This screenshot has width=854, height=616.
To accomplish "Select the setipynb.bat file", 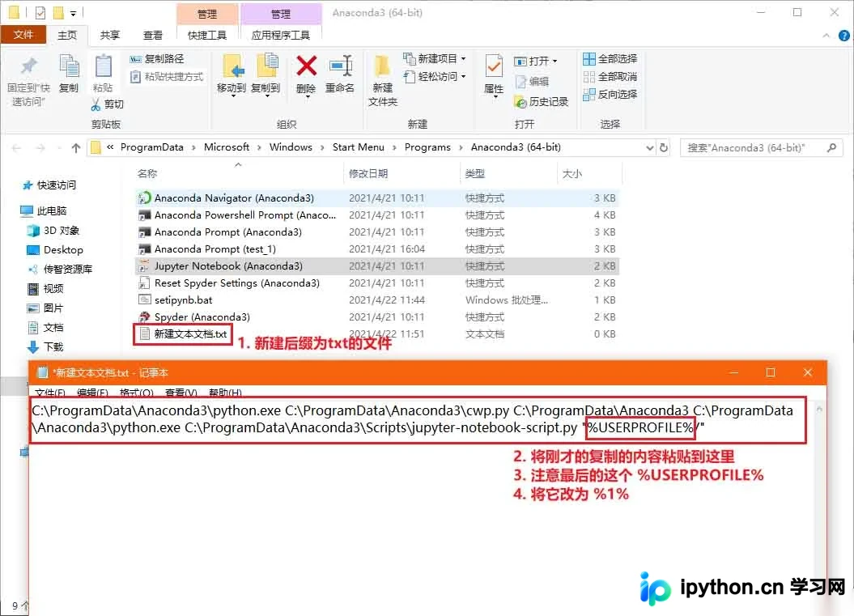I will click(377, 300).
